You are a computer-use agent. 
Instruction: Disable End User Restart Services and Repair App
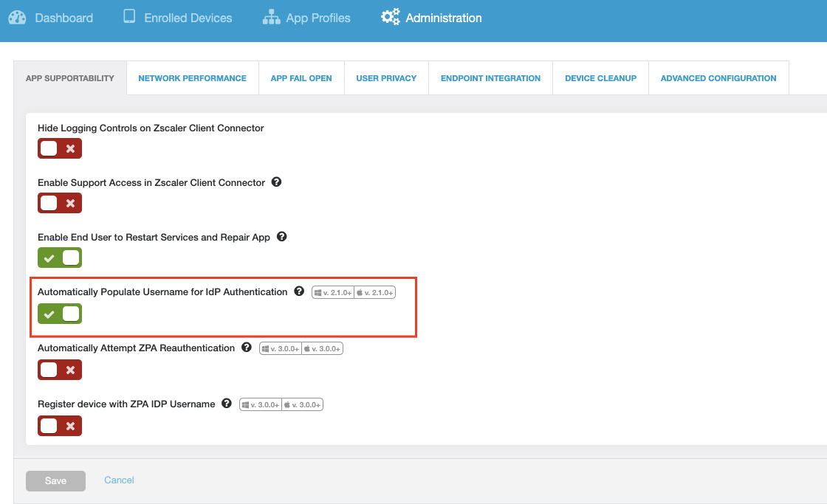[60, 258]
